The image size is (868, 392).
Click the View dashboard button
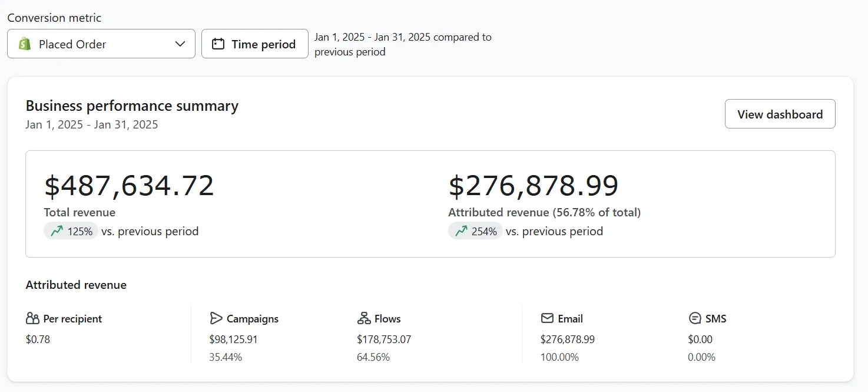tap(780, 114)
